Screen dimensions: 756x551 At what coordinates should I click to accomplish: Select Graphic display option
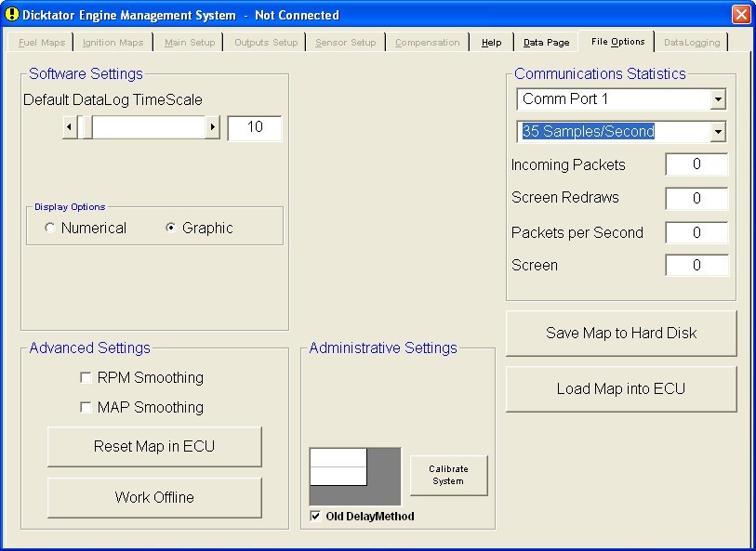click(x=170, y=229)
